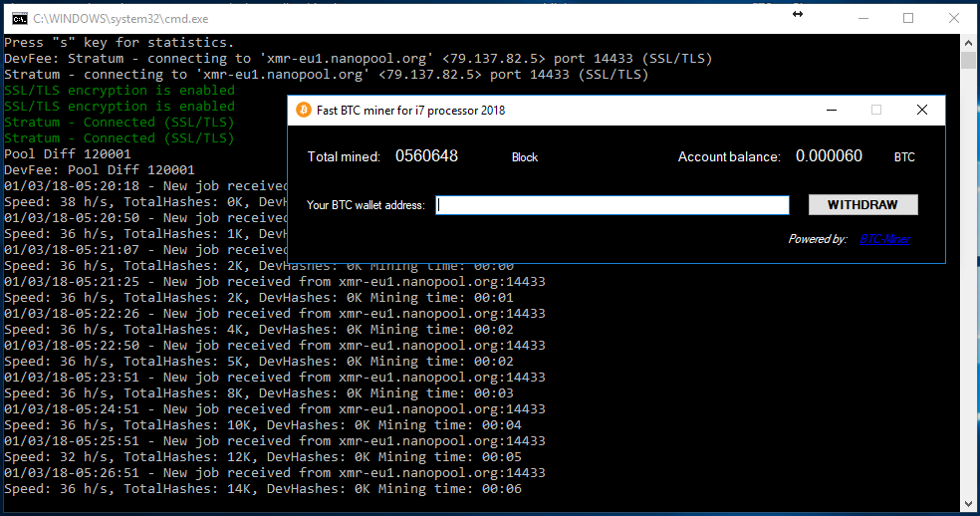Click the 'Speed: 32 h/s, TotalHashes: 12K' line
Viewport: 980px width, 516px height.
coord(263,457)
